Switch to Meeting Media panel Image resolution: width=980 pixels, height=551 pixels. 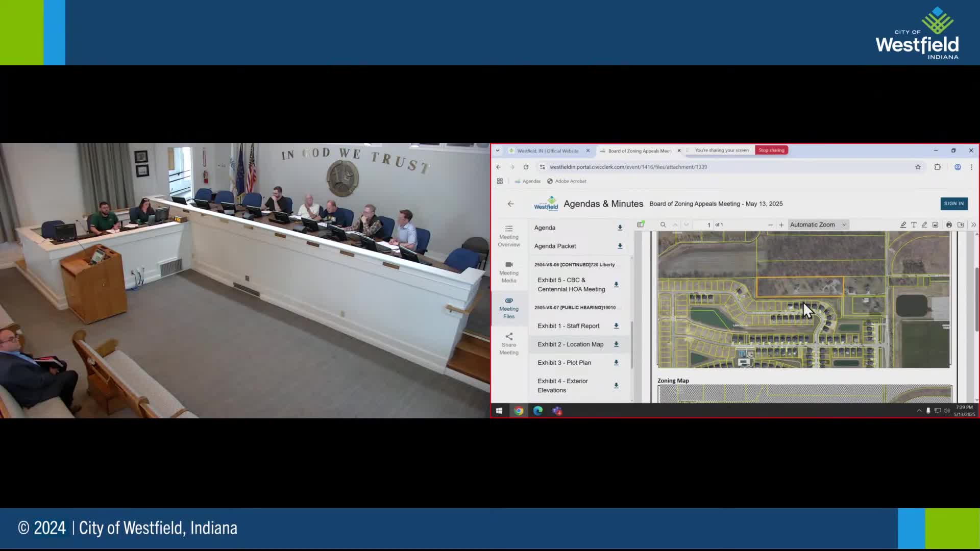click(509, 272)
